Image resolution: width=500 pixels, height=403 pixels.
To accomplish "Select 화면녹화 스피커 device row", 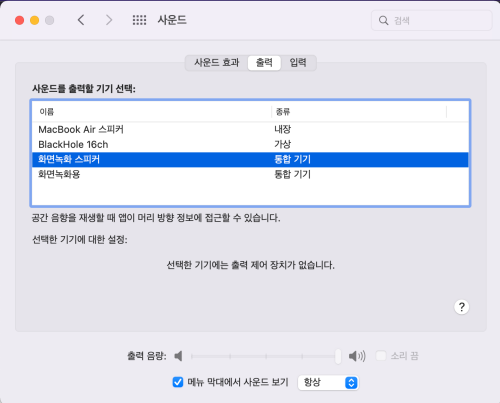I will [x=250, y=159].
